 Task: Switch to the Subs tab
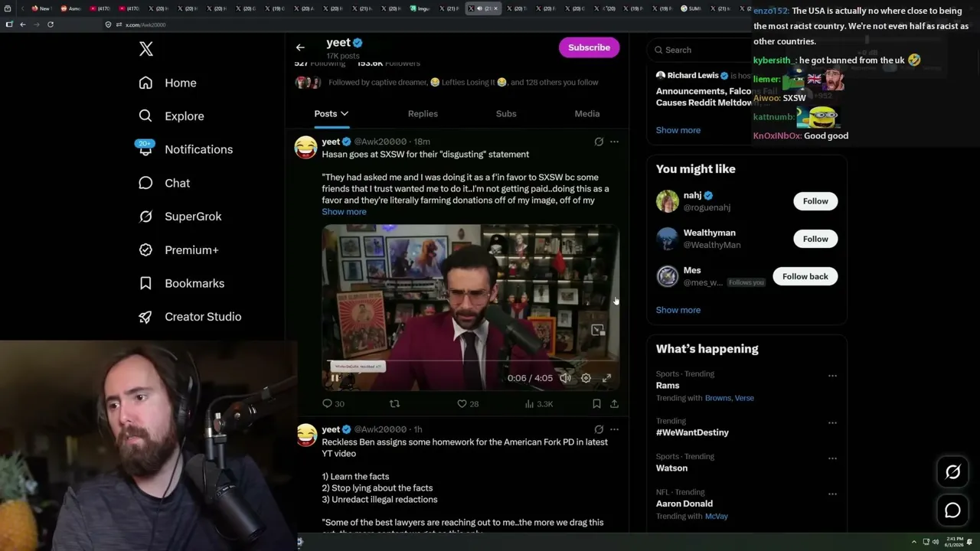coord(506,114)
